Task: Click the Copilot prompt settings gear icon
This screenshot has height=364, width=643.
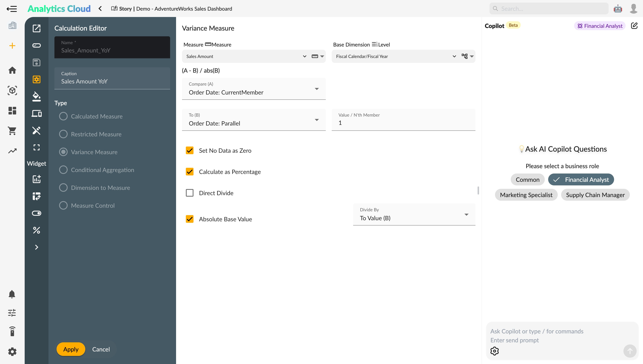Action: 494,351
